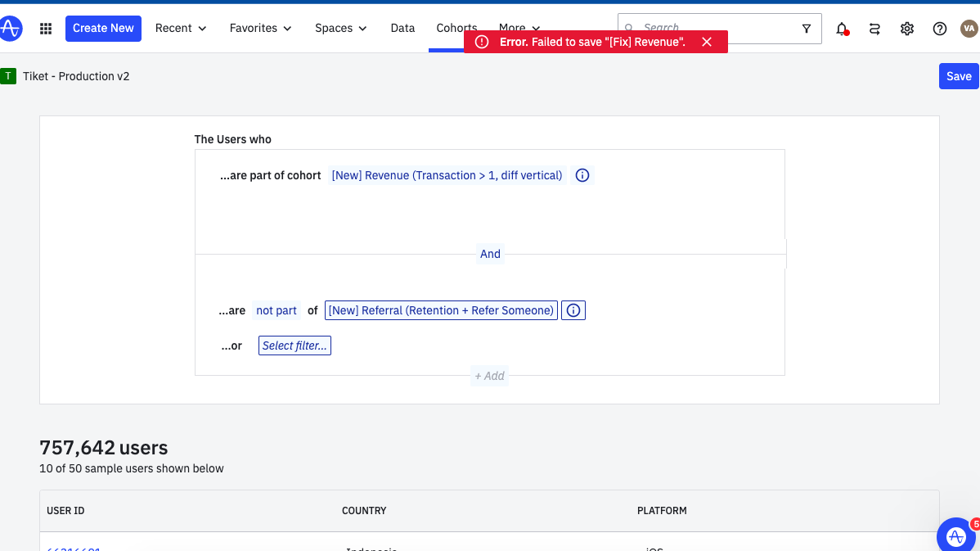Select the [New] Revenue cohort chip
The height and width of the screenshot is (551, 980).
[447, 176]
